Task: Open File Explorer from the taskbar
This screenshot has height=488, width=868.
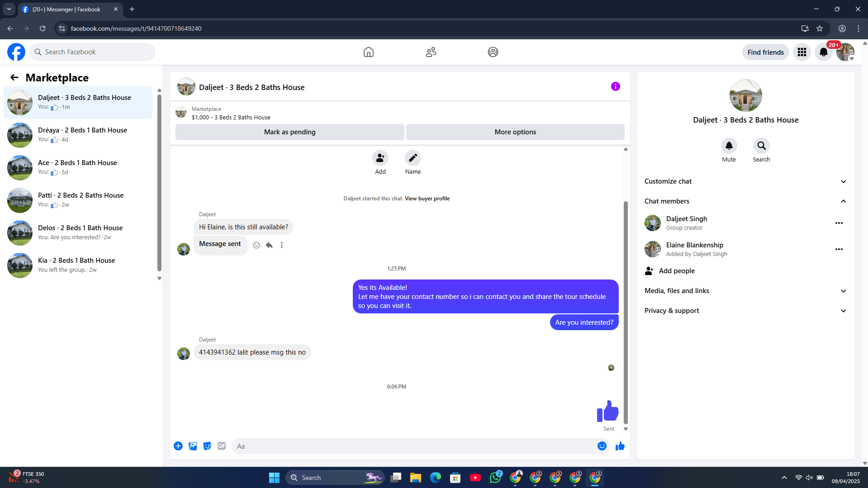Action: tap(416, 478)
